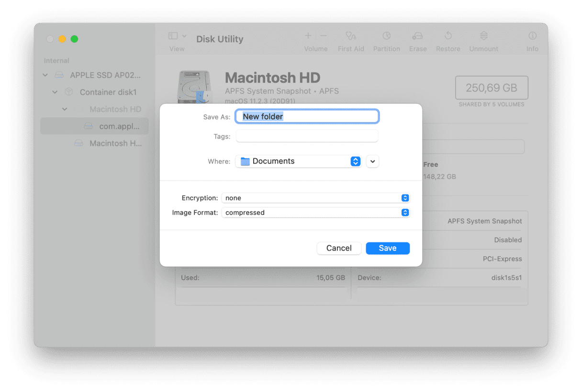
Task: Select the com.appl... snapshot in sidebar
Action: (x=94, y=126)
